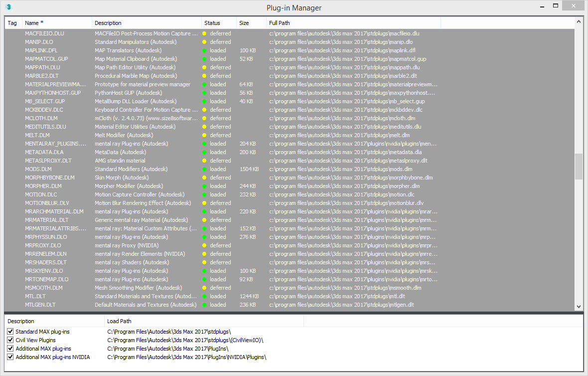Click the yellow status dot for MELT.DLM
This screenshot has height=376, width=588.
(x=204, y=135)
